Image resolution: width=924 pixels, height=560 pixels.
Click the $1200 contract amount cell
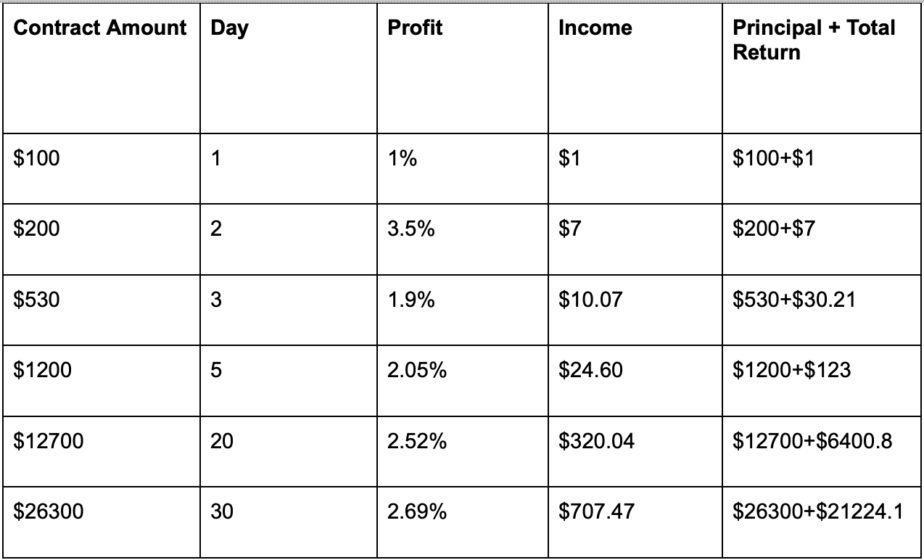(x=102, y=380)
